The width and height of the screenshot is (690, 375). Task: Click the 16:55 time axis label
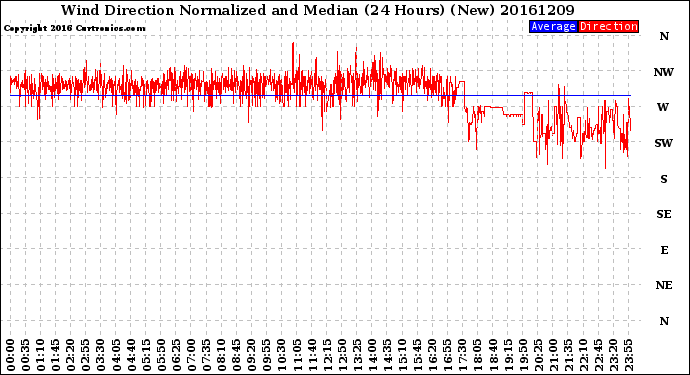point(448,355)
